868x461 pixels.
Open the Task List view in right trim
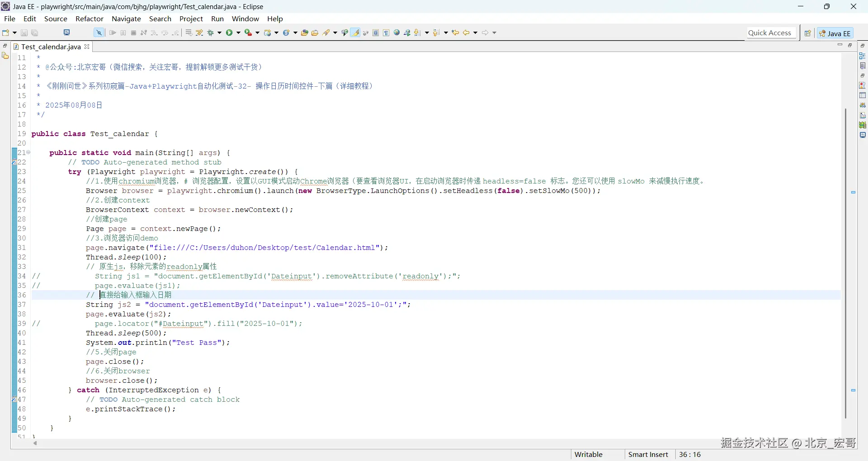coord(863,66)
